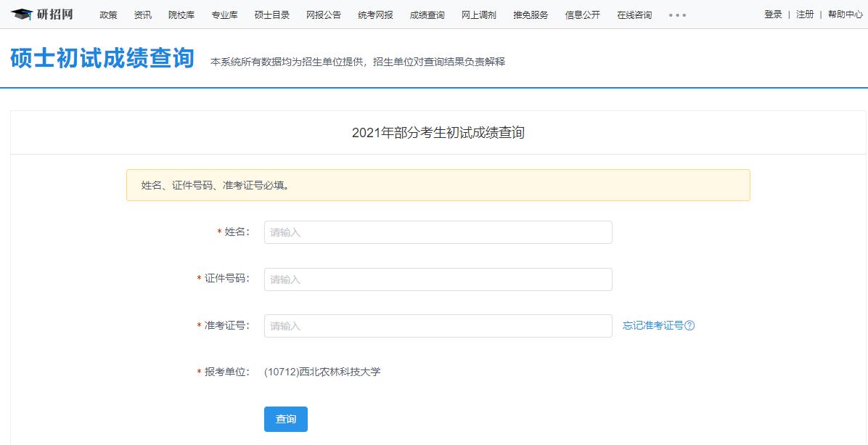Viewport: 868px width, 445px height.
Task: Click the 登录 link
Action: [x=773, y=15]
